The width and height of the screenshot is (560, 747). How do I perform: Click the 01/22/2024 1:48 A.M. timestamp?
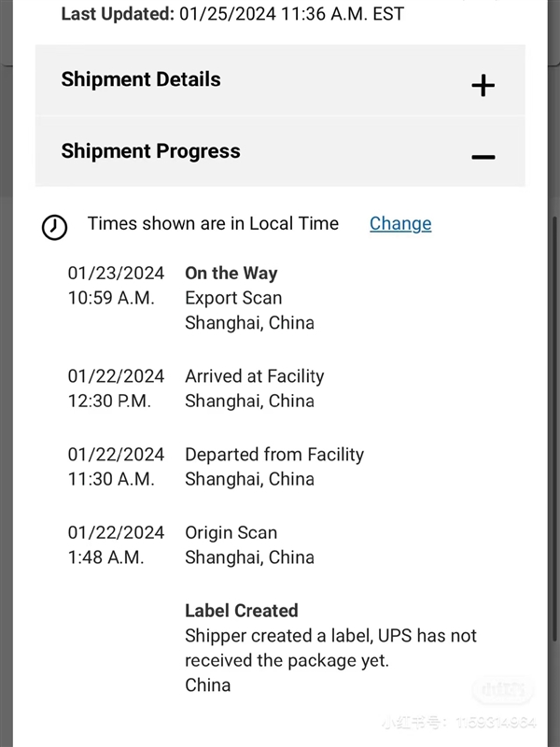click(115, 544)
